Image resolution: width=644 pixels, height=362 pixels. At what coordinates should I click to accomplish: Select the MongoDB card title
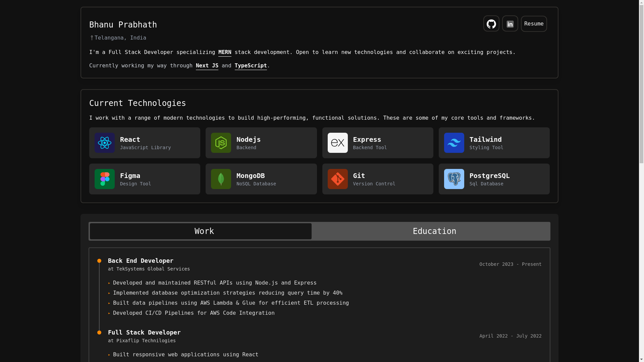click(x=251, y=176)
